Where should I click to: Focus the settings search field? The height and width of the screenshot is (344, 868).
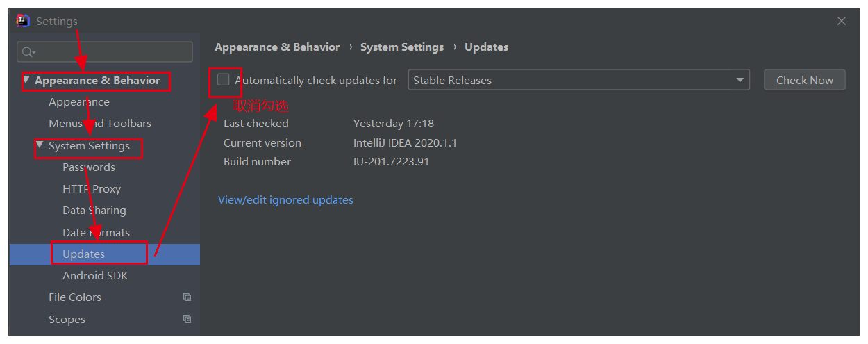click(105, 52)
